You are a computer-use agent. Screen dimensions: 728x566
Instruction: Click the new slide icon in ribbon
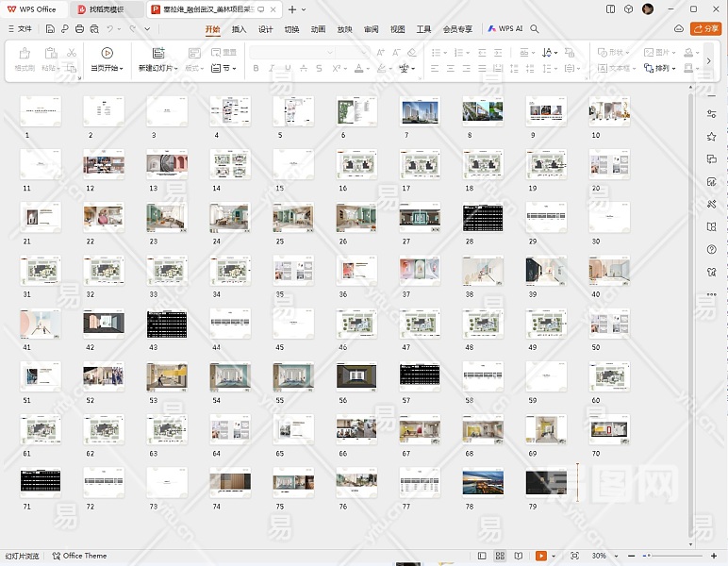[157, 54]
